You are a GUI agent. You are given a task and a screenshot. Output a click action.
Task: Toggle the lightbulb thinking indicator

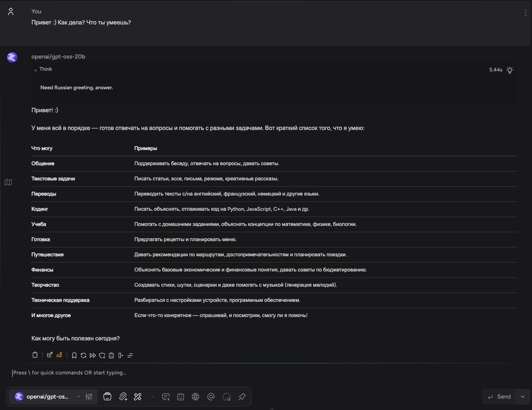510,70
